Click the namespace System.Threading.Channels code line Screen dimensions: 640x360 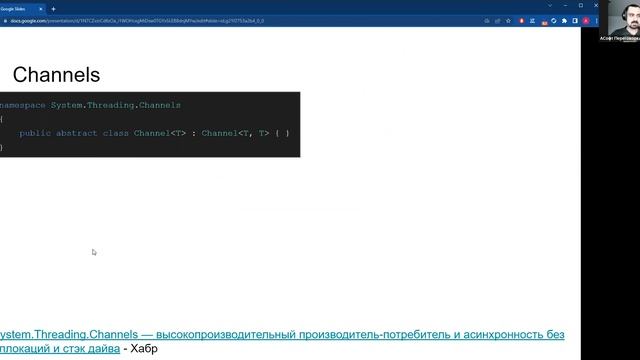90,105
